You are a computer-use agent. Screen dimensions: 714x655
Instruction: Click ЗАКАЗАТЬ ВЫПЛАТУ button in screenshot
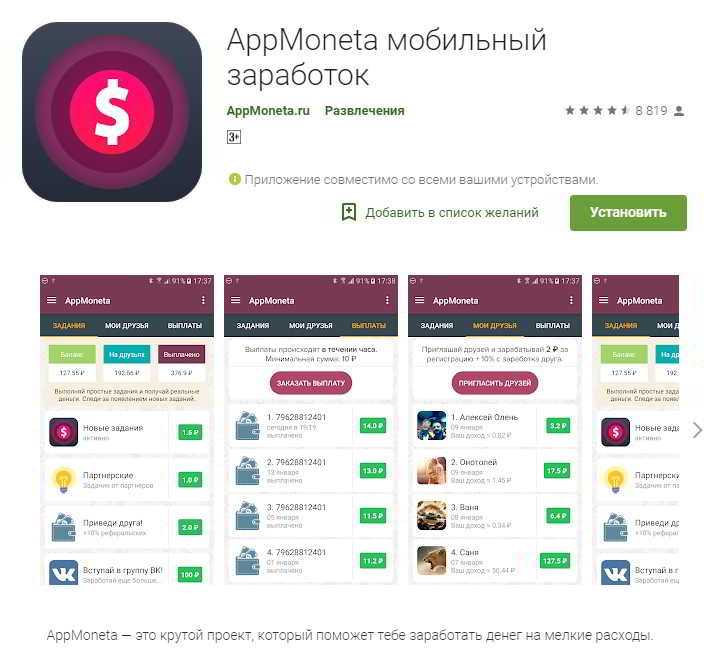311,383
